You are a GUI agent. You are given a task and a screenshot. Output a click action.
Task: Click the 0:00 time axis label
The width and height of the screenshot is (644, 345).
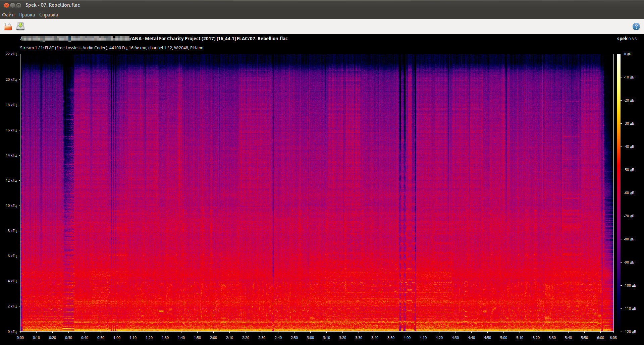(x=20, y=338)
